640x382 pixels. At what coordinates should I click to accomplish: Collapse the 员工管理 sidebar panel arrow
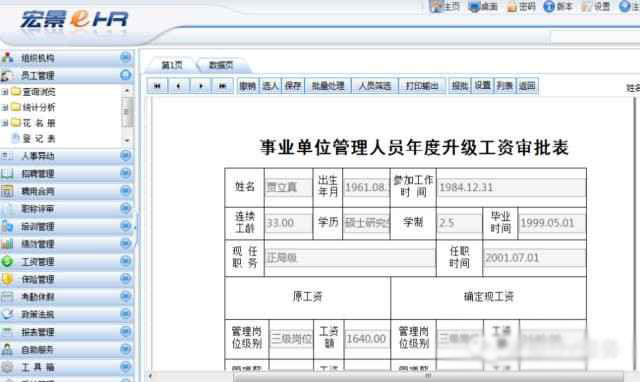point(126,75)
